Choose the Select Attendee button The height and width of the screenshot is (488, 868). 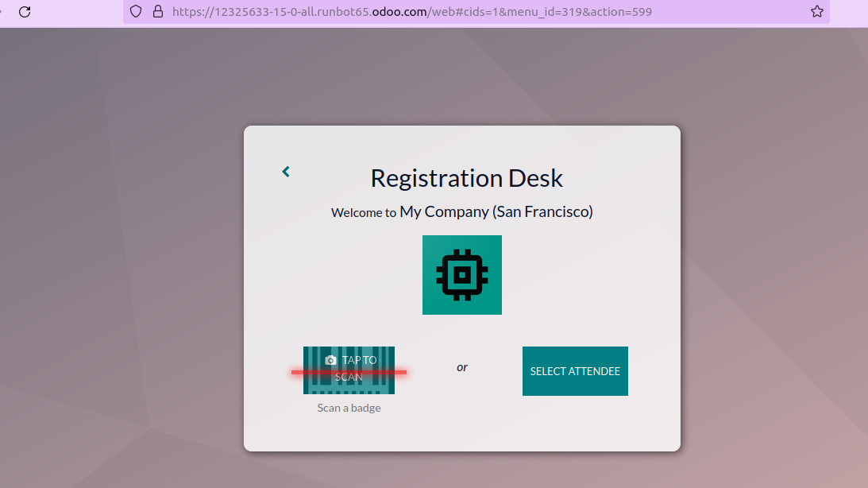tap(575, 371)
